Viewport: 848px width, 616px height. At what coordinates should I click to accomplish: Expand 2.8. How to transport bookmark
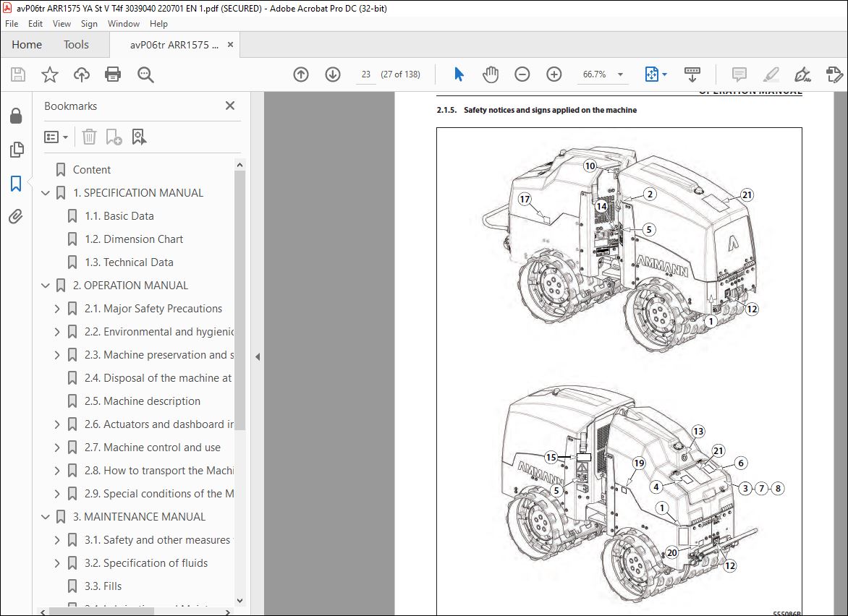point(56,471)
